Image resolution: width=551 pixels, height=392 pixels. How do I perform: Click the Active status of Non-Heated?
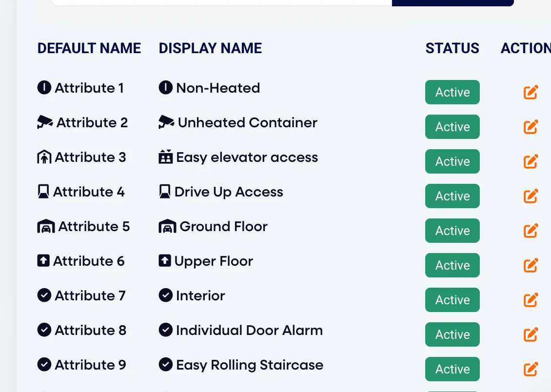click(x=452, y=92)
